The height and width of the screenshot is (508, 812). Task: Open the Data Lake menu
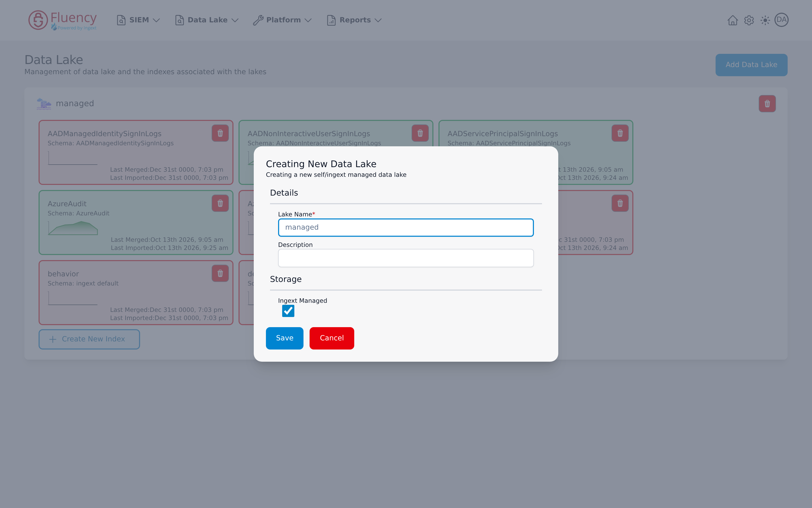click(207, 20)
